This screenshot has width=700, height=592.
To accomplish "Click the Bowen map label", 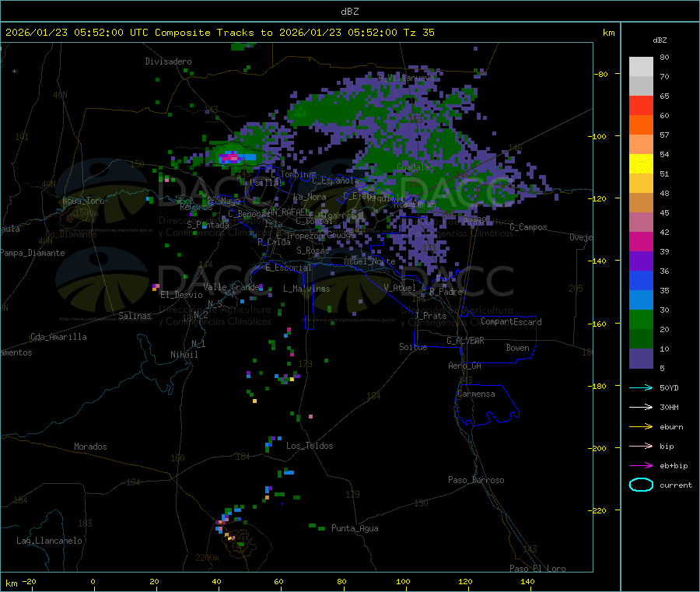I will [x=517, y=348].
